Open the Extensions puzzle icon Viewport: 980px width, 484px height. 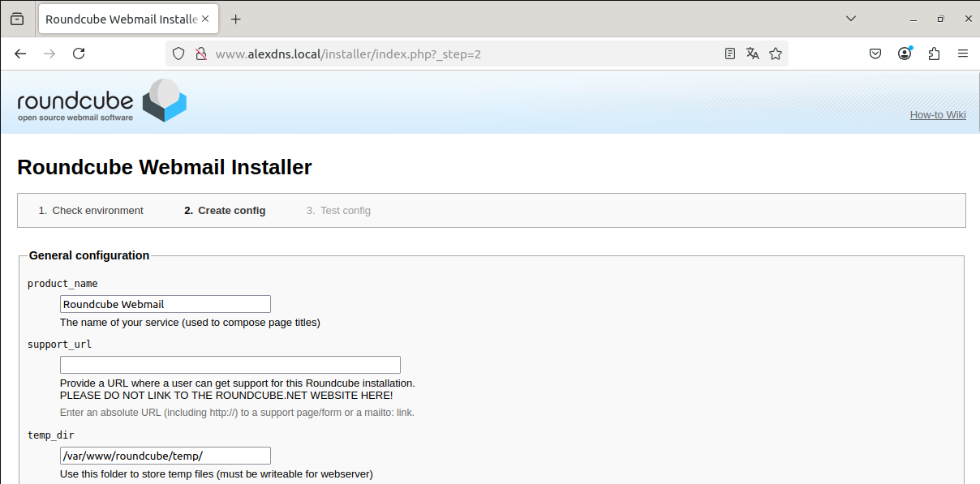point(934,54)
